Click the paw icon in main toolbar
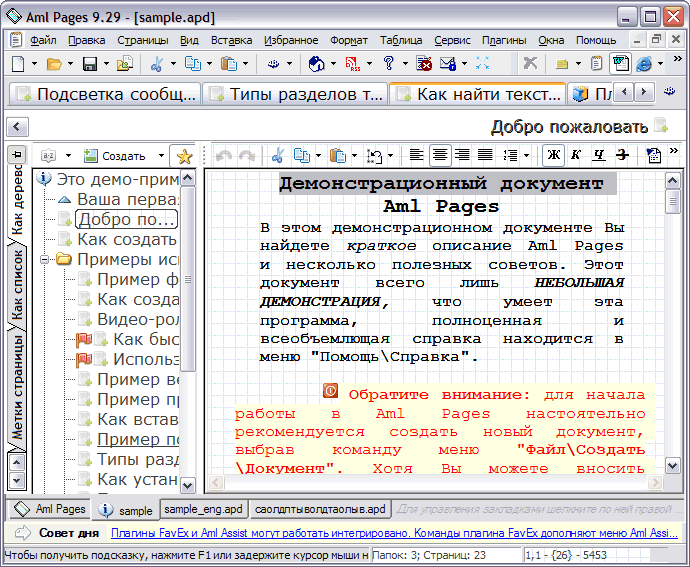 click(x=274, y=64)
